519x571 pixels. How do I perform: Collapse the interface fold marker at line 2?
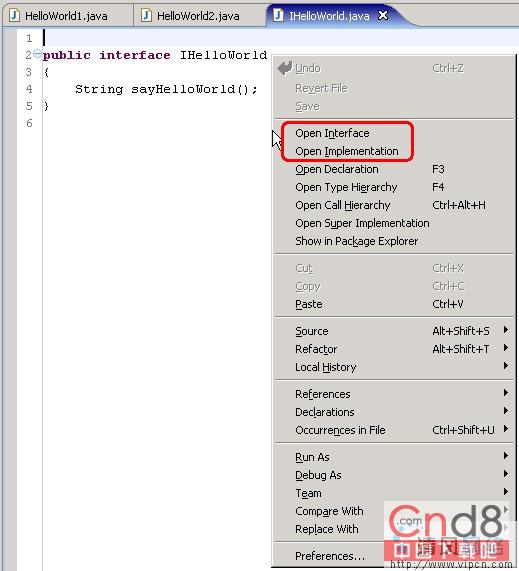37,54
